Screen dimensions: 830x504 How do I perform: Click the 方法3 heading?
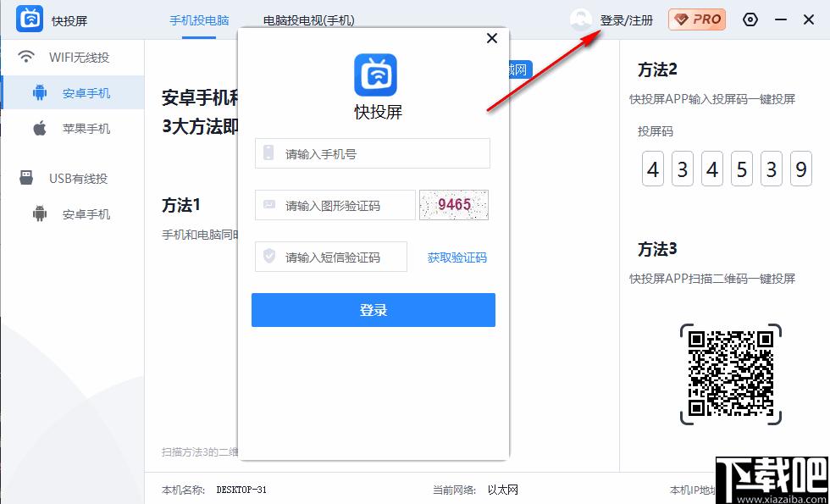coord(657,249)
